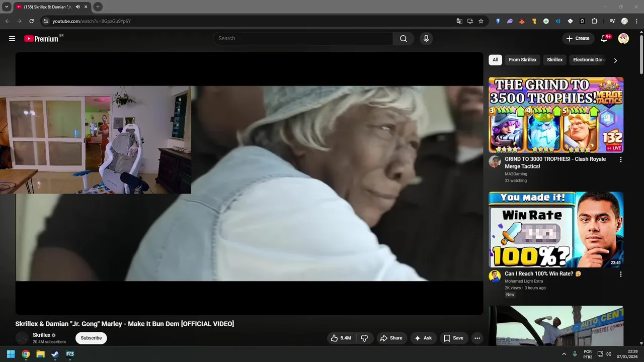Click the Ask button
644x362 pixels.
(x=423, y=338)
